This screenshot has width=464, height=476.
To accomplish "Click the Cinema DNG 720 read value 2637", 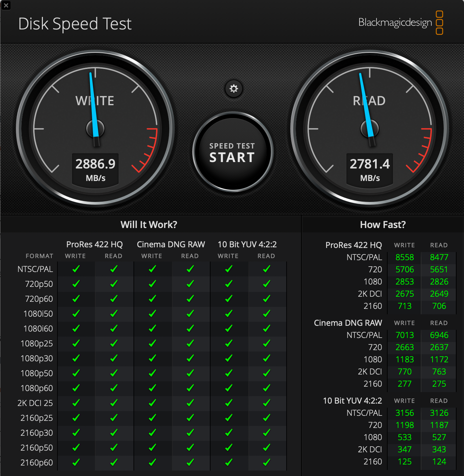I will (x=439, y=347).
